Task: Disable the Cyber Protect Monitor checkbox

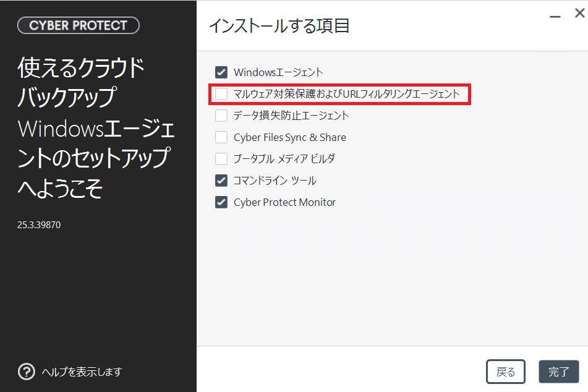Action: 221,202
